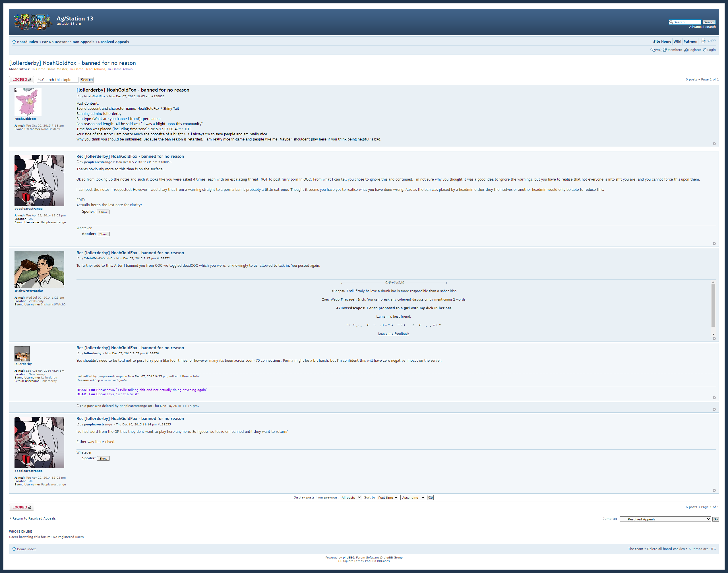Click the magnifier icon in the top search box
The height and width of the screenshot is (573, 728).
(671, 22)
